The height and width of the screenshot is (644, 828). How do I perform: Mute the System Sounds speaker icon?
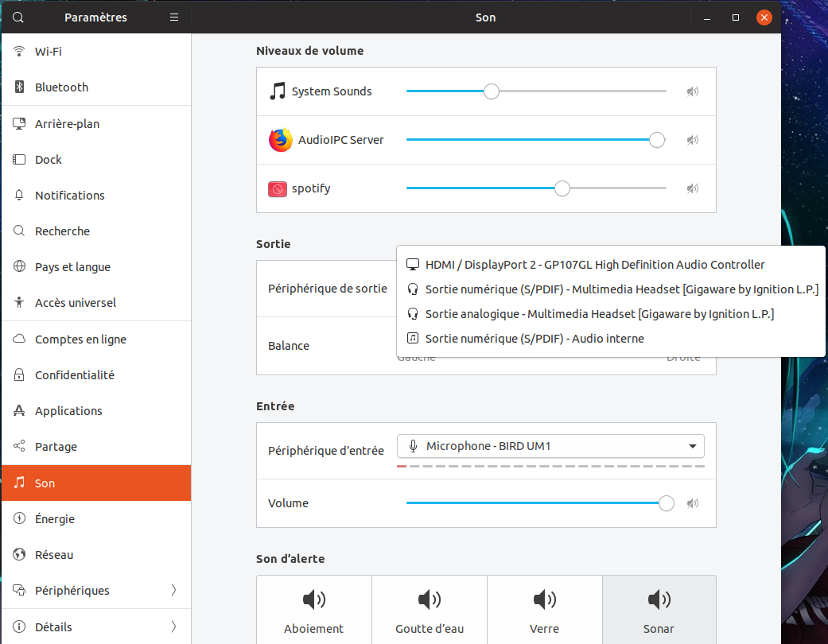[693, 91]
